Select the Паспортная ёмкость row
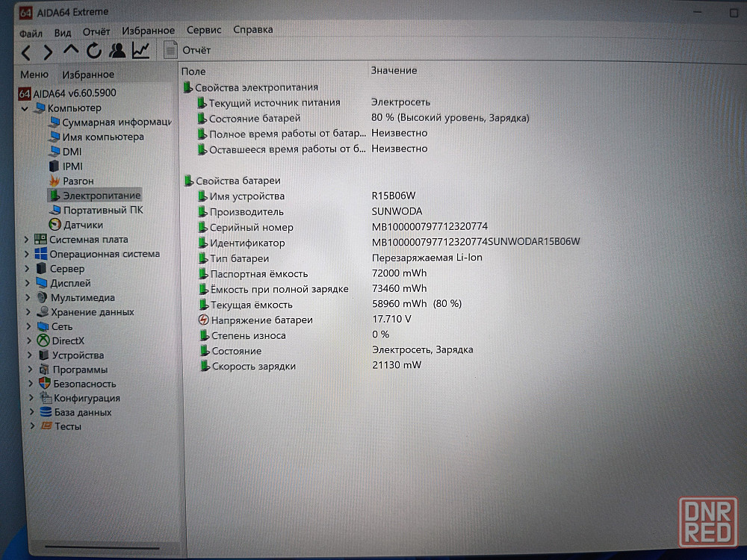The width and height of the screenshot is (747, 560). pyautogui.click(x=313, y=274)
